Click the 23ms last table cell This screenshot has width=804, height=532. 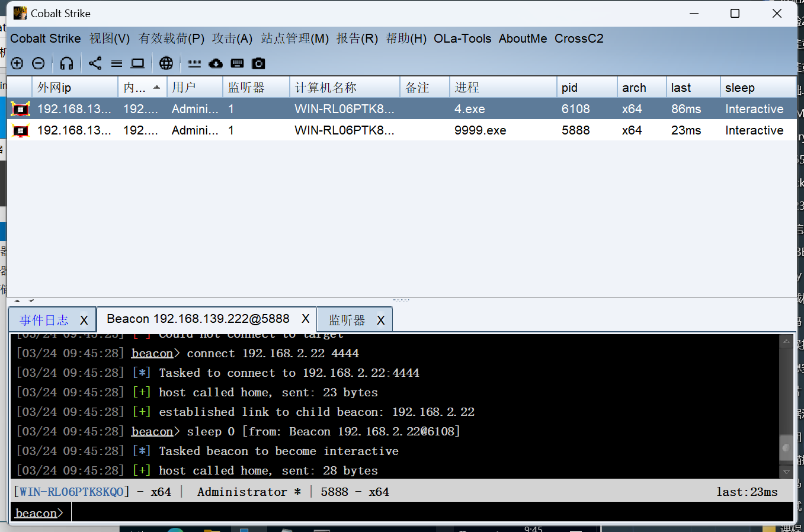[693, 130]
